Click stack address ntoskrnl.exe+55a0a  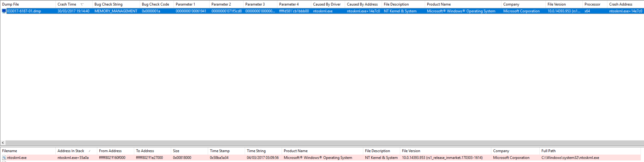73,158
